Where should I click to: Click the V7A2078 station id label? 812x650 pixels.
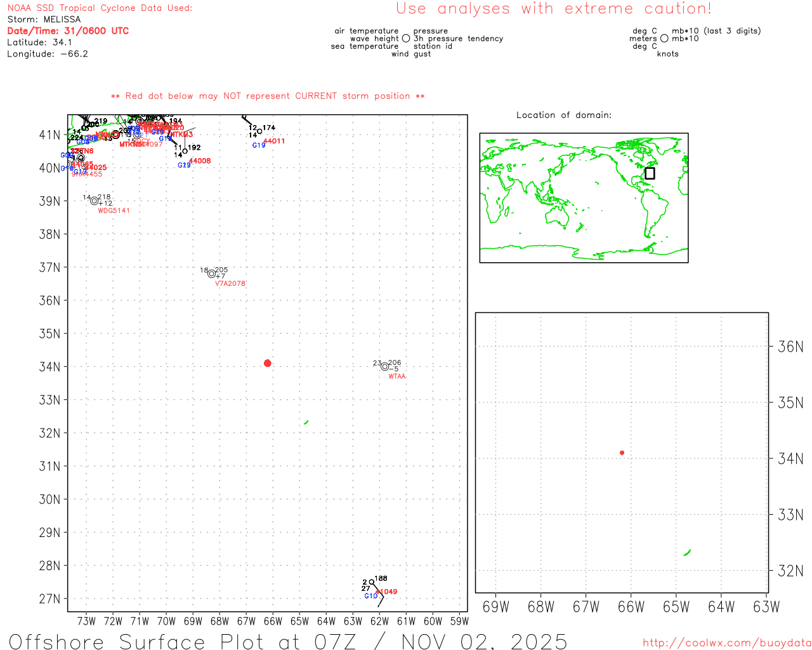[230, 284]
